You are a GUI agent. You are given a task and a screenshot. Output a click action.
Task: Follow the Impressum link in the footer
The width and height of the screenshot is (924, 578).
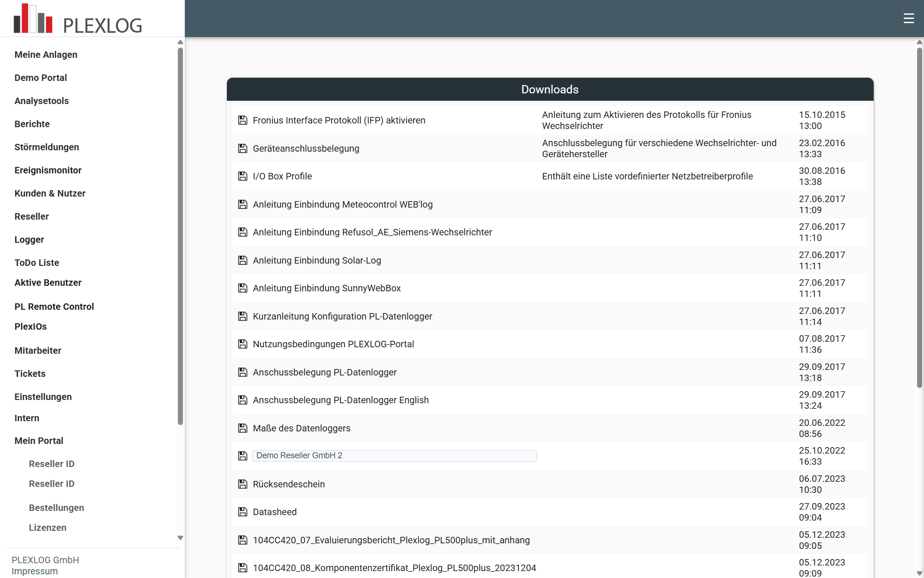click(35, 571)
